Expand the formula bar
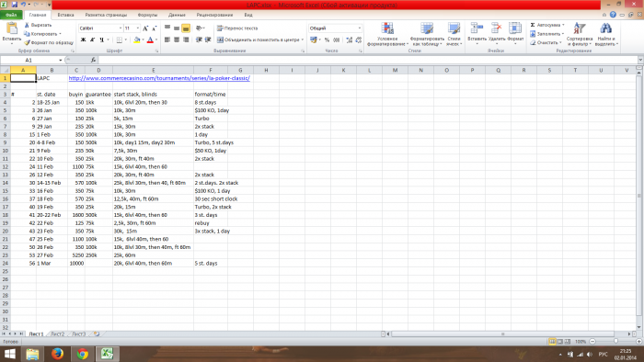The image size is (644, 362). click(x=640, y=60)
